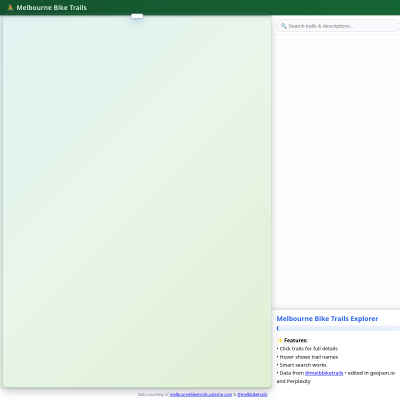
Task: Click the green header bar background
Action: click(233, 7)
